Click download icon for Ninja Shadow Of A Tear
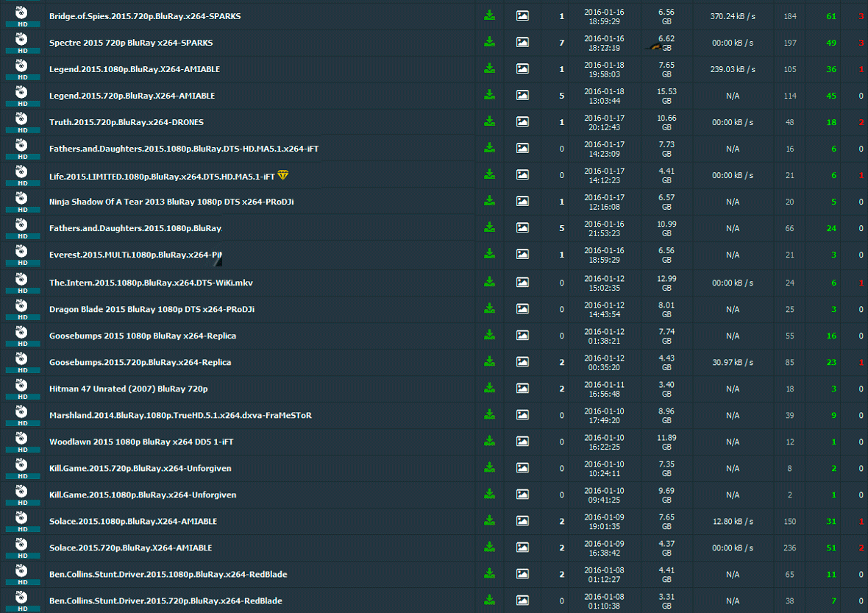This screenshot has width=868, height=613. coord(489,201)
